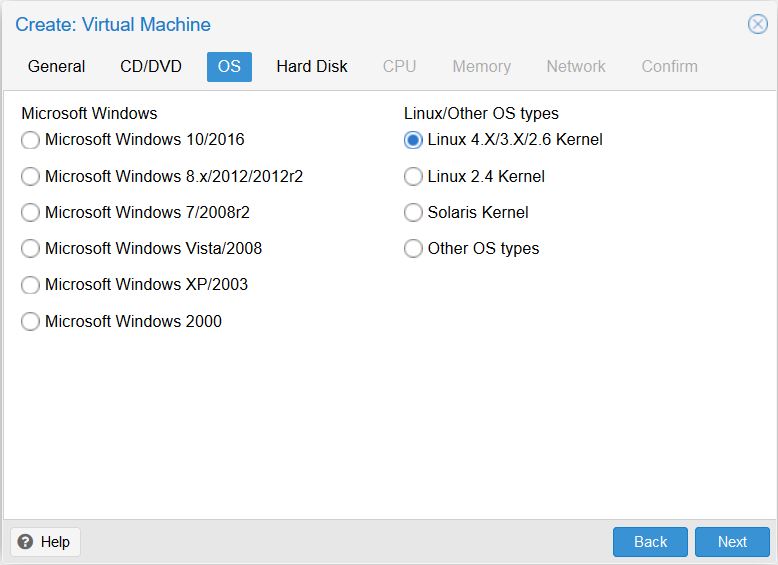Select Microsoft Windows 10/2016 option
Image resolution: width=778 pixels, height=565 pixels.
(30, 140)
